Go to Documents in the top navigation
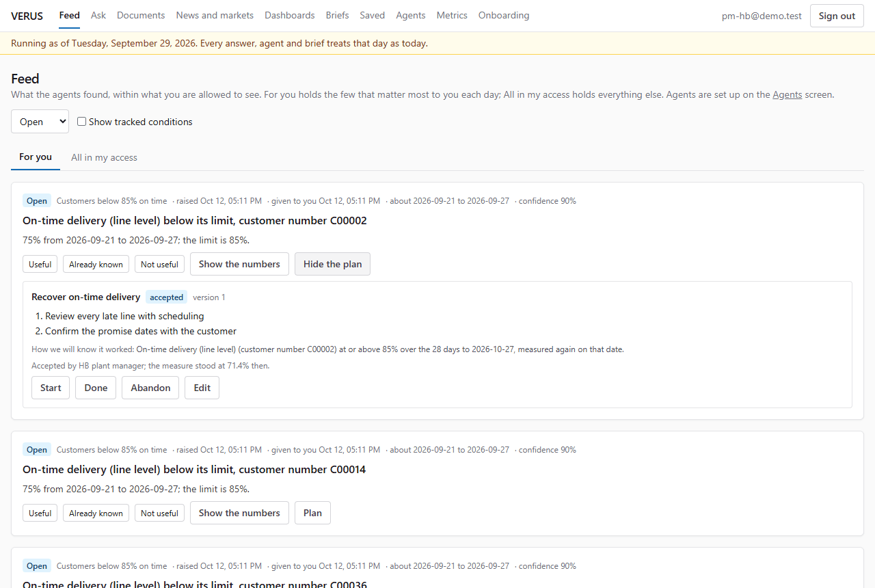 coord(141,15)
